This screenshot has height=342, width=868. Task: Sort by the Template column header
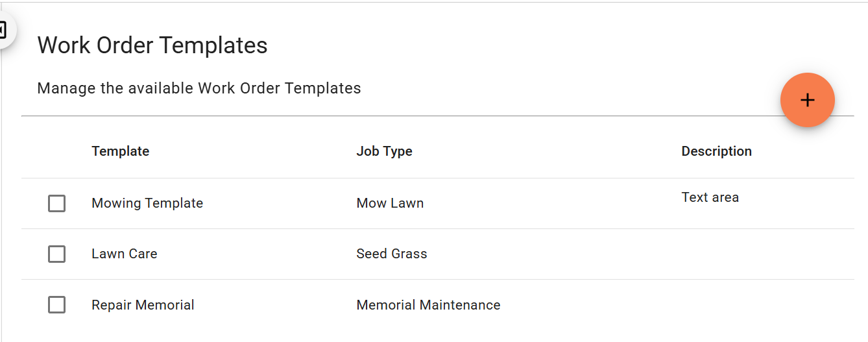[121, 151]
